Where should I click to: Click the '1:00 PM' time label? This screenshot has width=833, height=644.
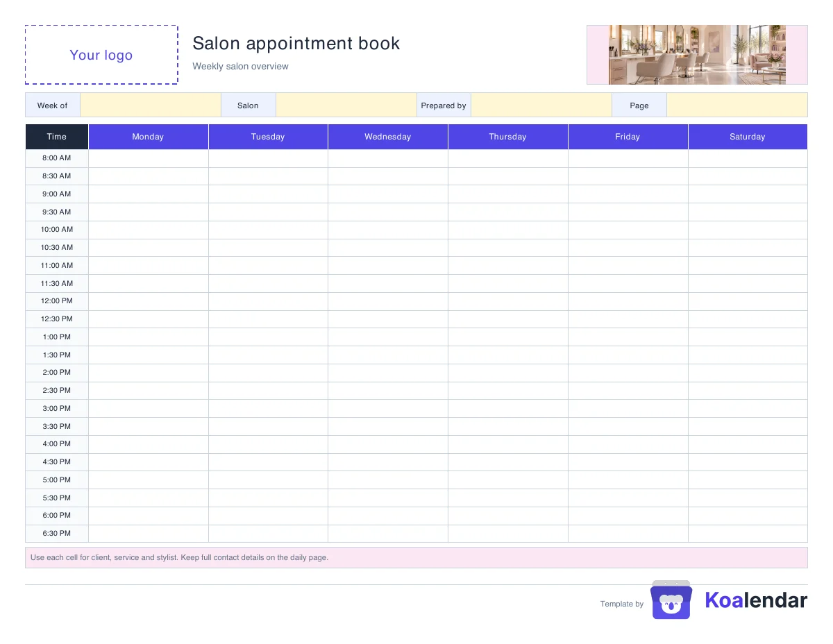click(x=57, y=337)
